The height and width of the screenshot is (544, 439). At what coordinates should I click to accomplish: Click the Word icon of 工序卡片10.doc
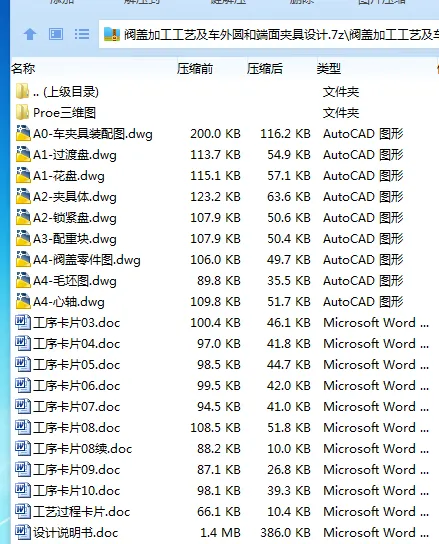(x=23, y=490)
